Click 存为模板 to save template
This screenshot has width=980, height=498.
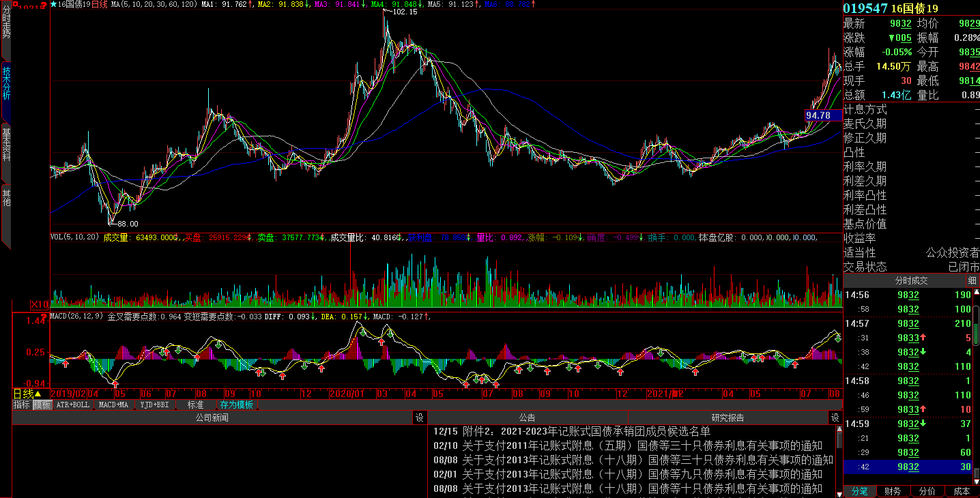[x=236, y=405]
